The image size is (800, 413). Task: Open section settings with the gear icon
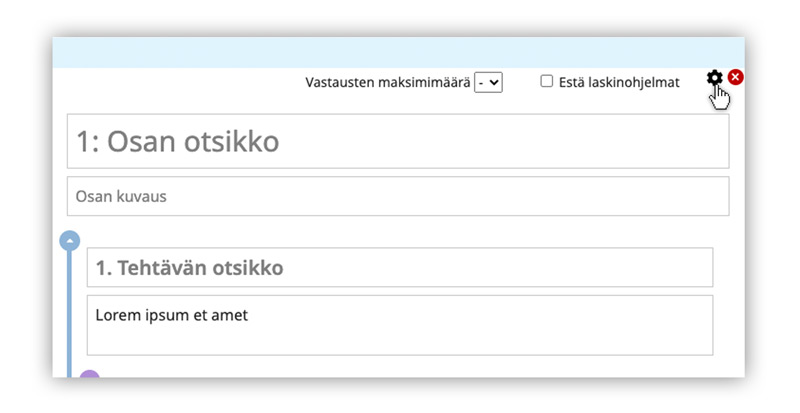coord(714,78)
